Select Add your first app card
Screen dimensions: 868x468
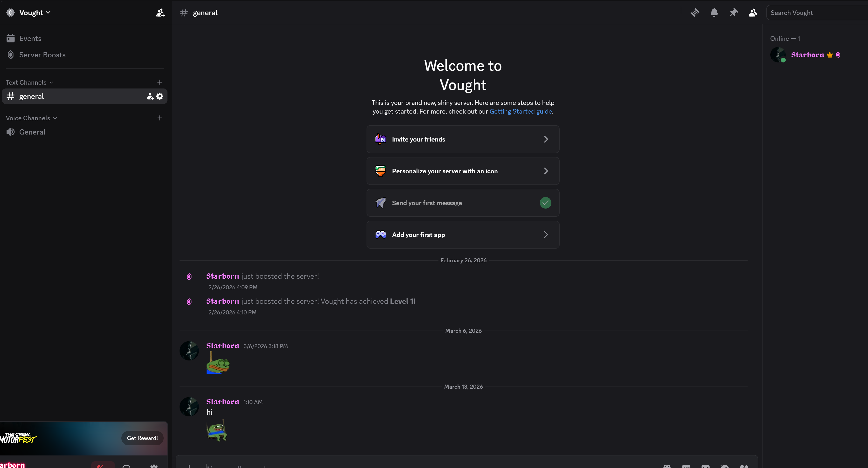pyautogui.click(x=463, y=235)
